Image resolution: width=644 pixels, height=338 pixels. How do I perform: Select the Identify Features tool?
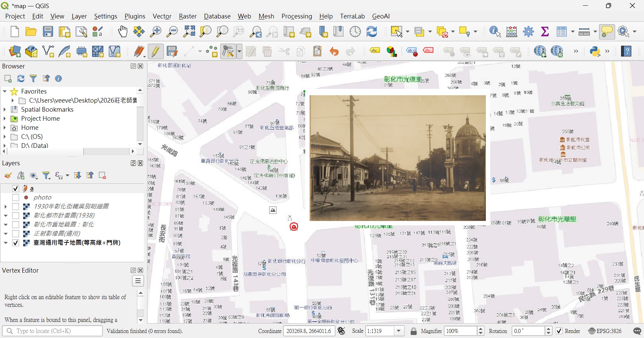tap(495, 32)
